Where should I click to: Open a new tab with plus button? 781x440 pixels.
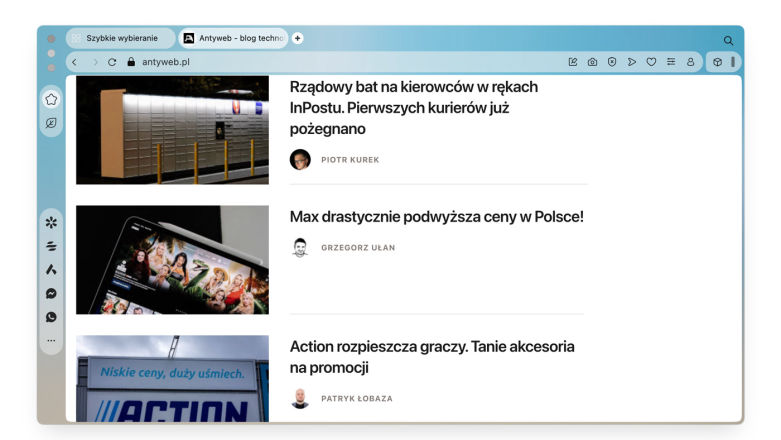point(297,38)
